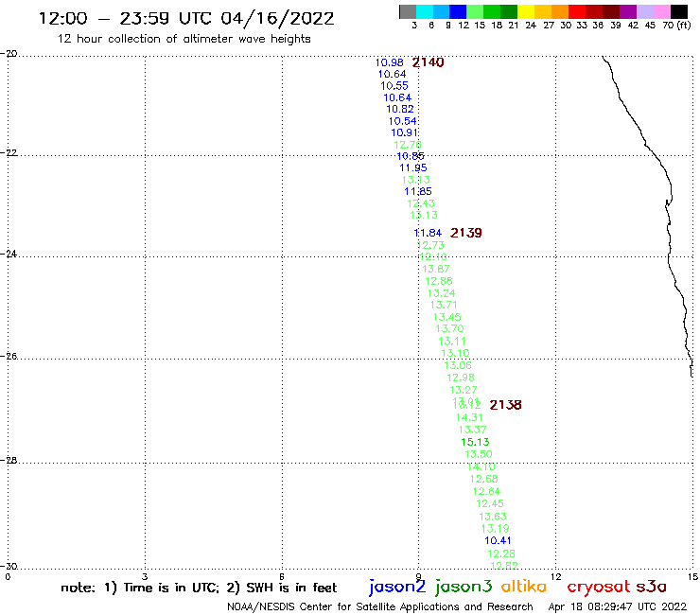Viewport: 700px width, 615px height.
Task: Click the blue wave height 10.41
Action: click(x=498, y=540)
